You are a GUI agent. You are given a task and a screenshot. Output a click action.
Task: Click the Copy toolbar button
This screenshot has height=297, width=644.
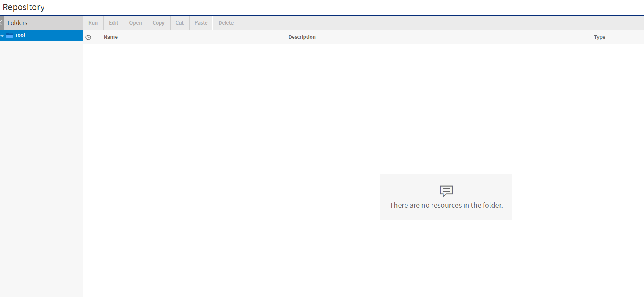point(159,23)
